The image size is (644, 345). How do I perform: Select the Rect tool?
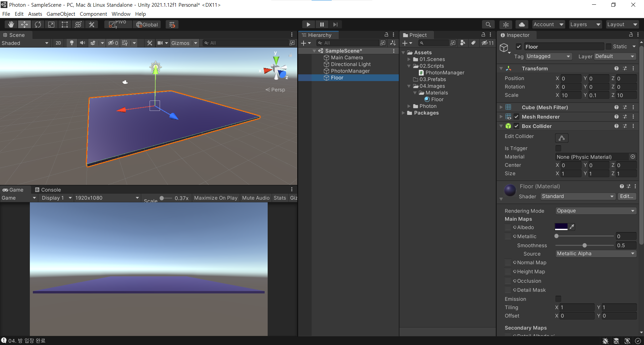(x=65, y=24)
